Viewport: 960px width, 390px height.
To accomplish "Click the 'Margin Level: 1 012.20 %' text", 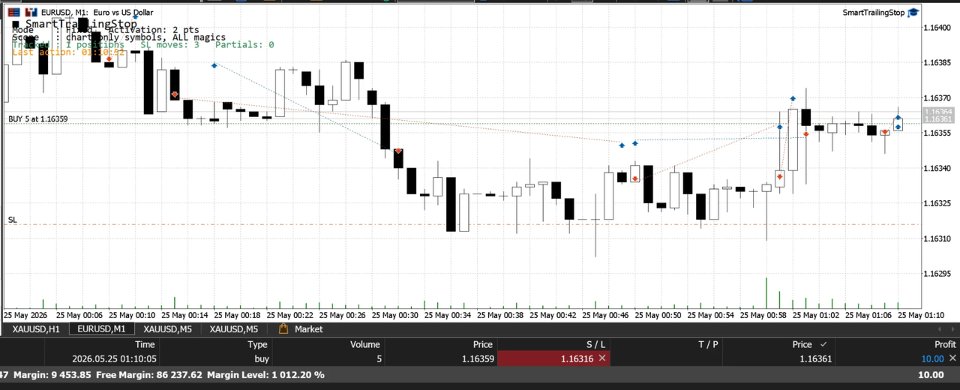I will click(x=266, y=375).
